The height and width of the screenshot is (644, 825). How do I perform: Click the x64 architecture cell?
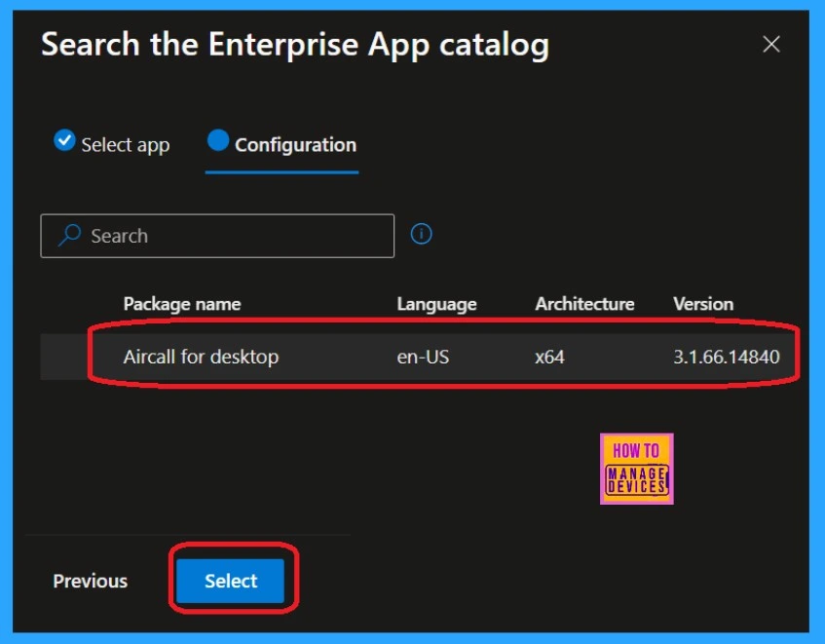549,358
